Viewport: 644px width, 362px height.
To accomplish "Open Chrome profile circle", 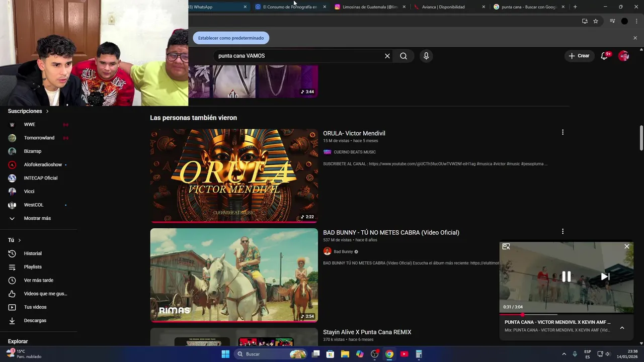I will [624, 21].
